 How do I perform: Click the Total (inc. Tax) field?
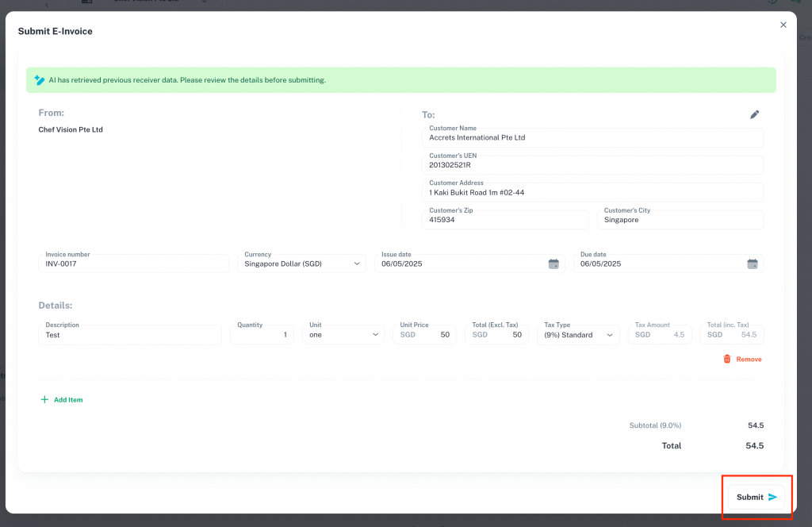(732, 335)
